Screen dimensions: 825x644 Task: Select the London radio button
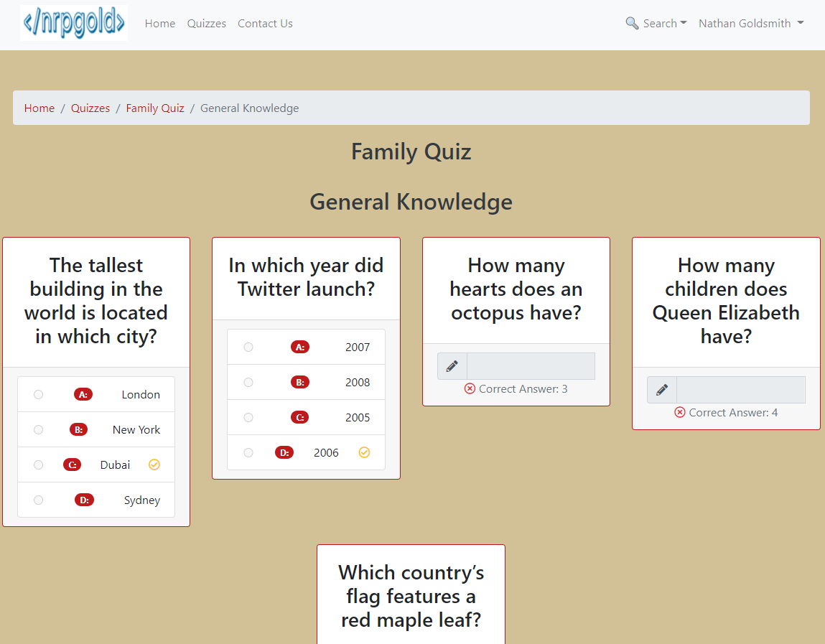(x=38, y=395)
